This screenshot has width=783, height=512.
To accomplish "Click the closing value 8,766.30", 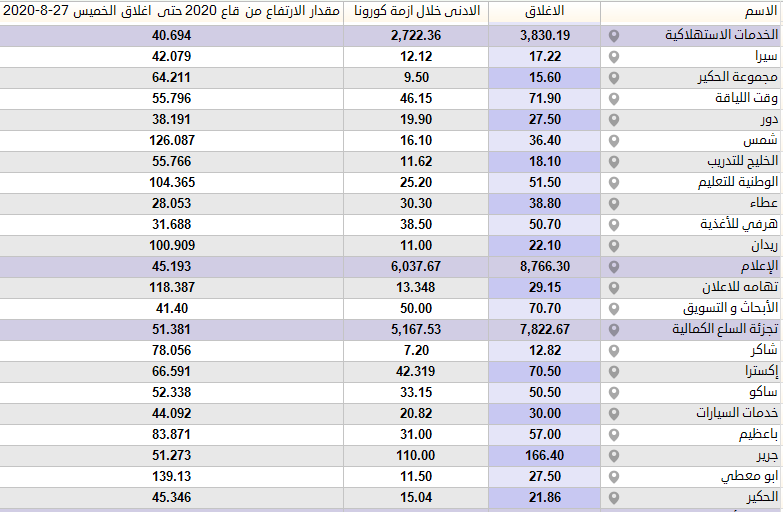I will pos(545,266).
